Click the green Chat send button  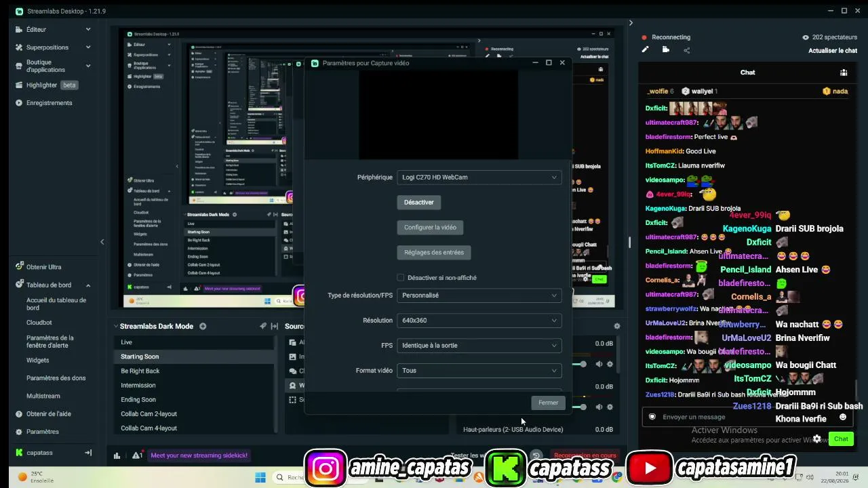pyautogui.click(x=841, y=439)
